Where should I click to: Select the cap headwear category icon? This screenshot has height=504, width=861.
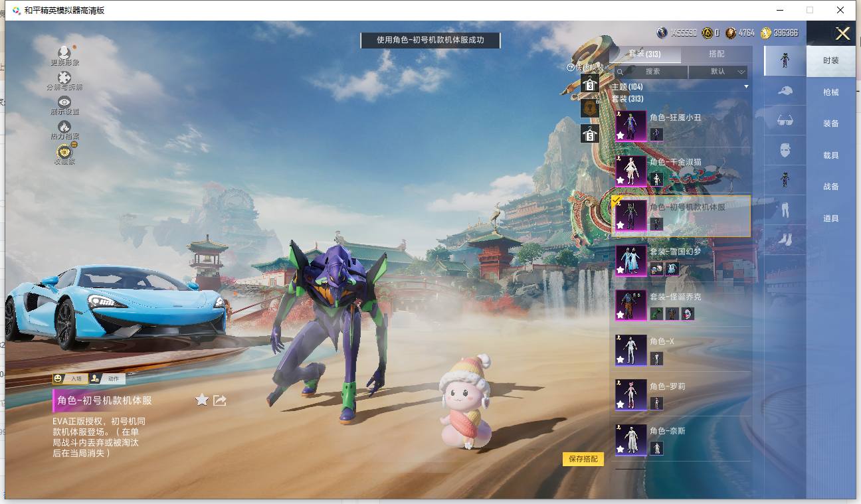(785, 90)
